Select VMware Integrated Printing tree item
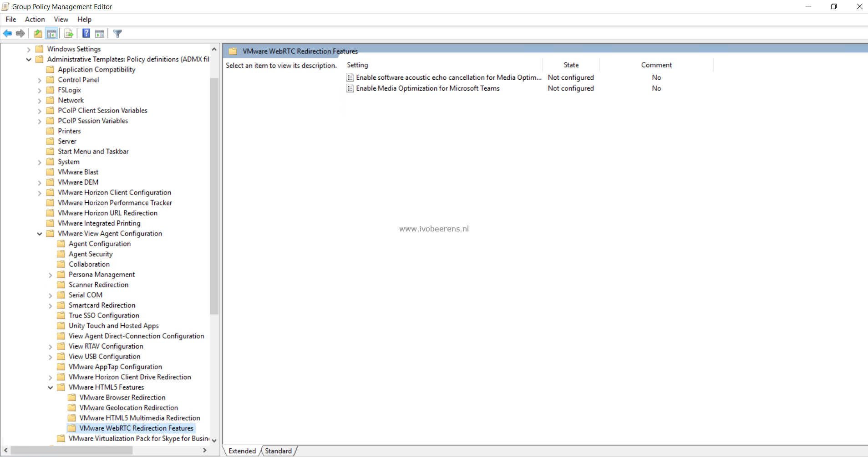Image resolution: width=868 pixels, height=457 pixels. coord(99,223)
